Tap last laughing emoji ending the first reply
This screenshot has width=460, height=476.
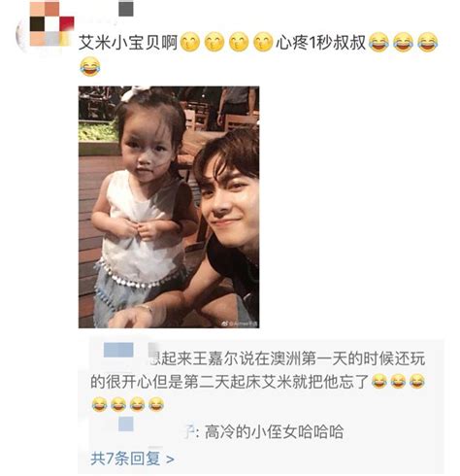(156, 404)
